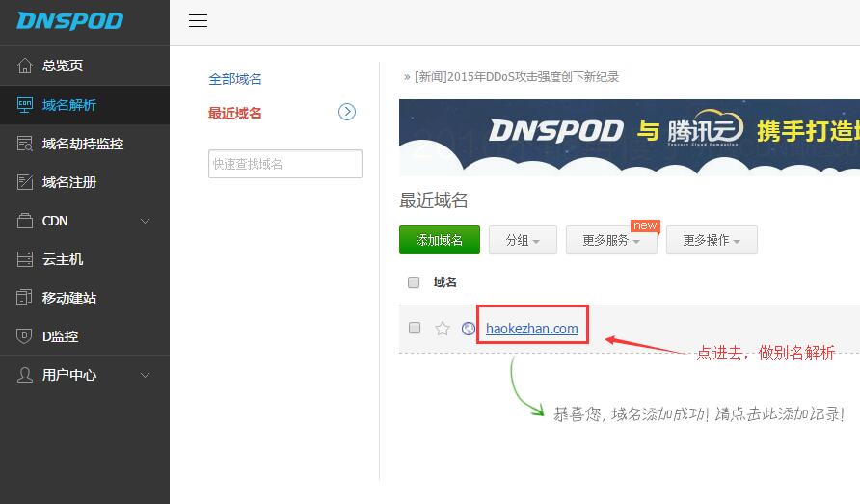The image size is (860, 504).
Task: Select the 最近域名 filter
Action: pos(234,113)
